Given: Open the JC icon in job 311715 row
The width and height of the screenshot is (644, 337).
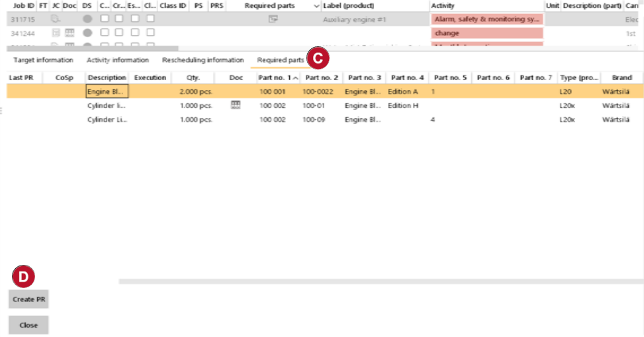Looking at the screenshot, I should click(x=55, y=19).
